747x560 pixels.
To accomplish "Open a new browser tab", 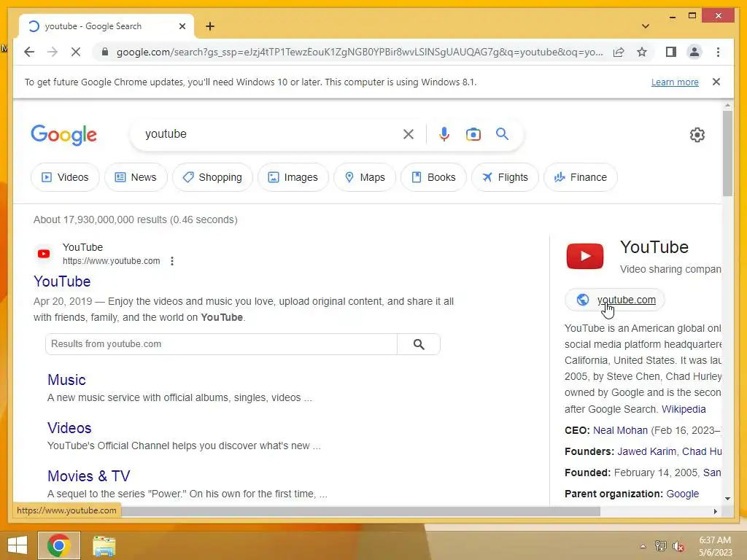I will (x=210, y=26).
